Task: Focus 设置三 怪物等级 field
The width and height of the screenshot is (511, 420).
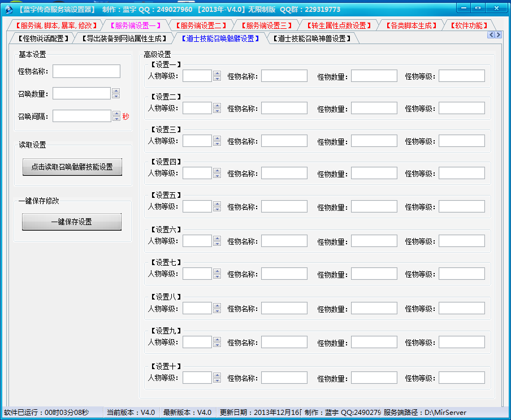Action: coord(462,141)
